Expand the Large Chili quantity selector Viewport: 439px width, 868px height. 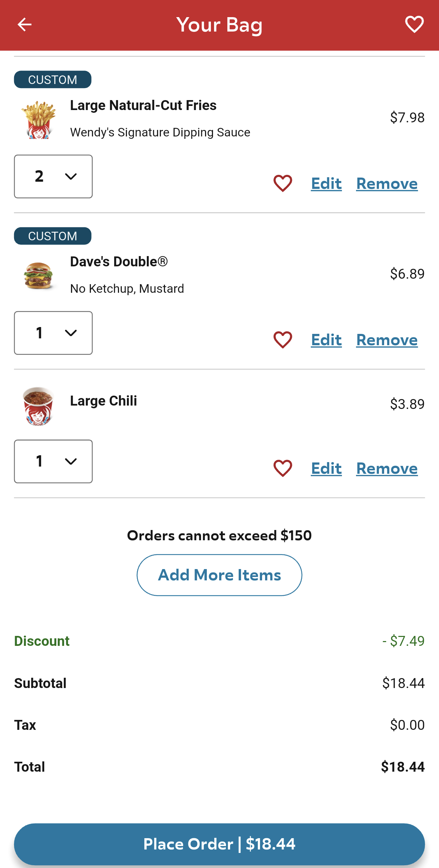coord(53,461)
